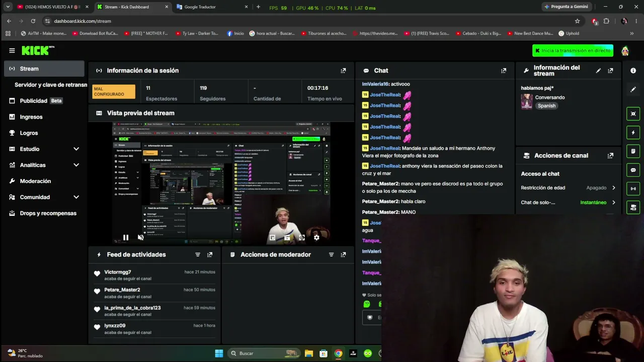This screenshot has height=362, width=644.
Task: Go to Ingresos in the sidebar
Action: point(44,117)
